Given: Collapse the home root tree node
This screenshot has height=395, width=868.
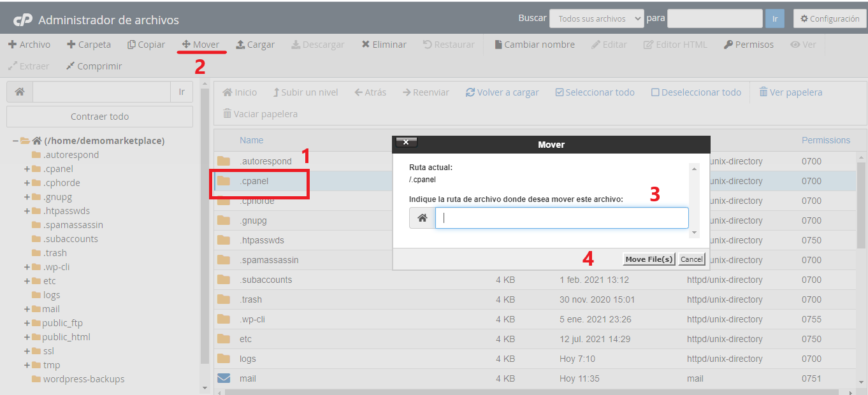Looking at the screenshot, I should 15,141.
